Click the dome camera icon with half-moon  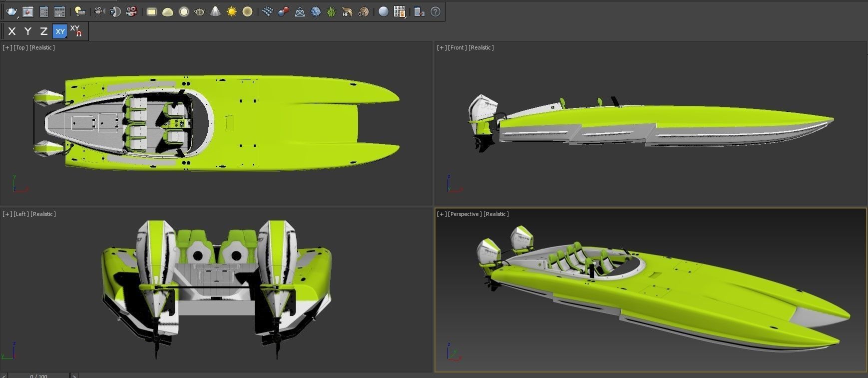click(115, 11)
